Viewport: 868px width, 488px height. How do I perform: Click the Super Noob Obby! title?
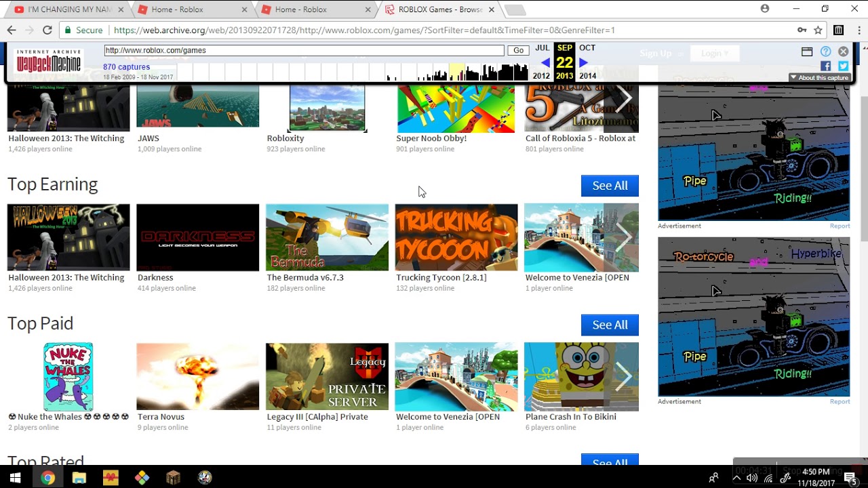pyautogui.click(x=431, y=138)
